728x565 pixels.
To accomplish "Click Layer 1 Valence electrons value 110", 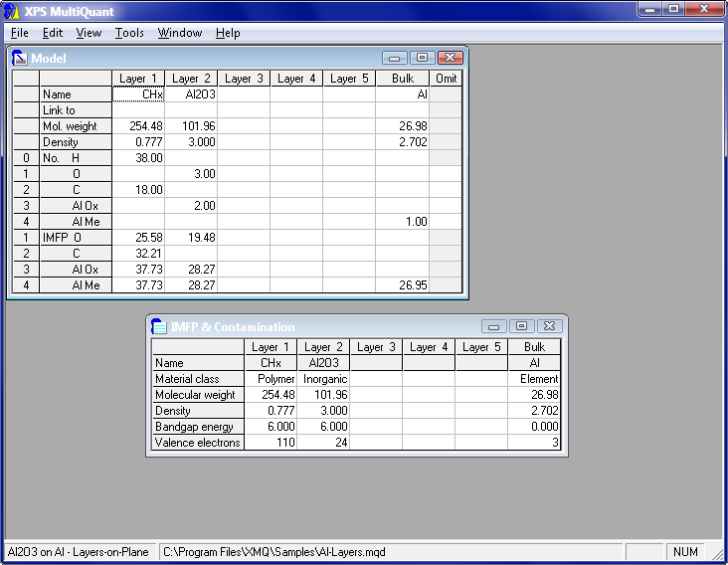I will coord(270,443).
